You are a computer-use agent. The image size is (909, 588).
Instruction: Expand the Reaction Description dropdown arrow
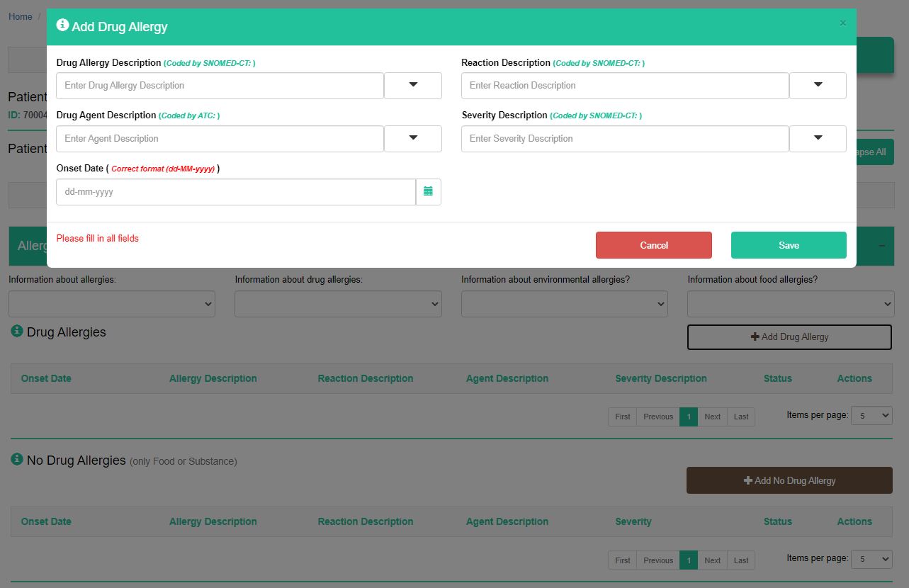pyautogui.click(x=818, y=86)
